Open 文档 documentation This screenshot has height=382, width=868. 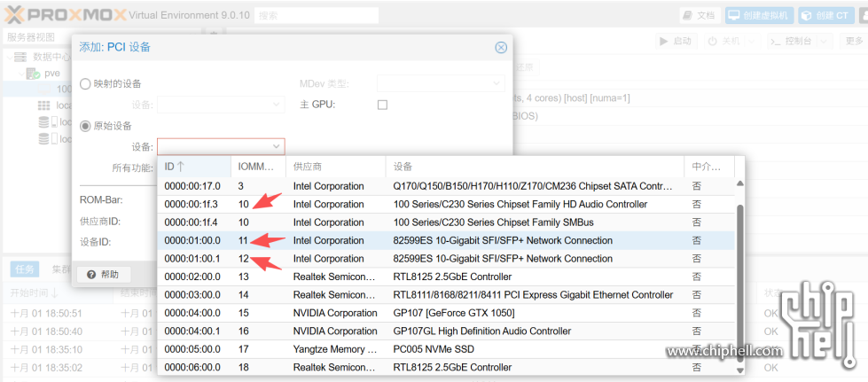[x=698, y=15]
